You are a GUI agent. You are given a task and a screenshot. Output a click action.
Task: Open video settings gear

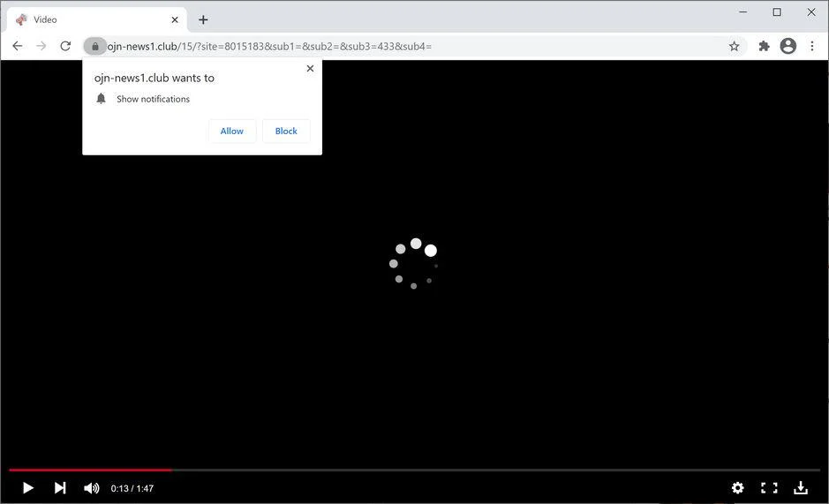click(737, 487)
